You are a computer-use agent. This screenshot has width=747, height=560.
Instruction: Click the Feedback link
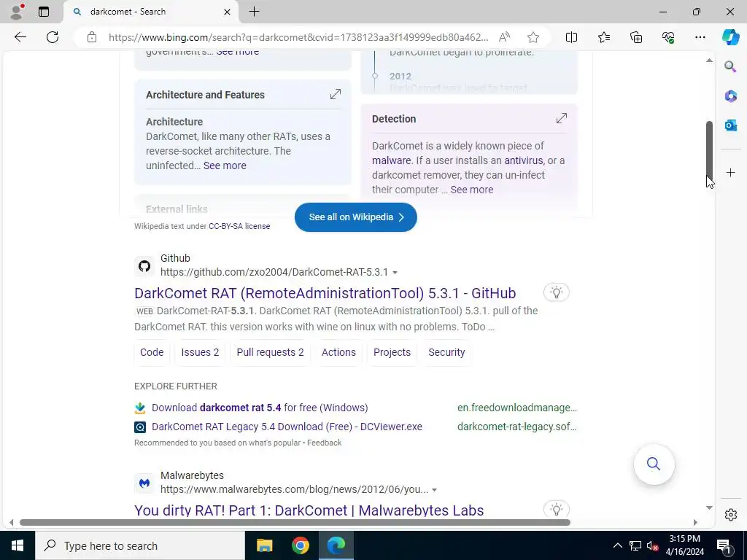coord(324,443)
